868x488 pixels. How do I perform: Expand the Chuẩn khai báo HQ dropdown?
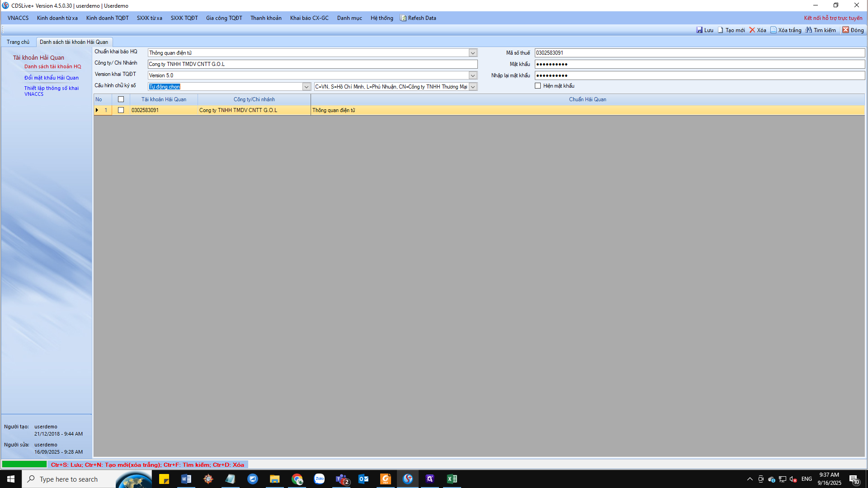(x=473, y=53)
